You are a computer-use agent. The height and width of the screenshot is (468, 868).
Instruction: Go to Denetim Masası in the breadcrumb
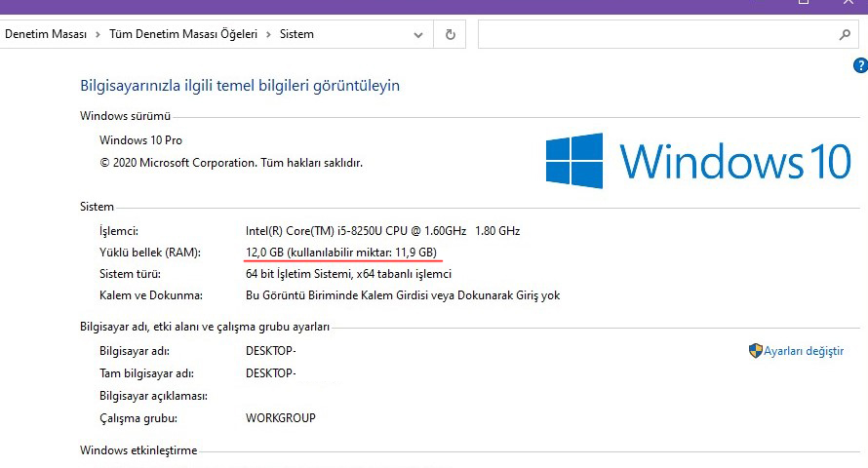46,34
